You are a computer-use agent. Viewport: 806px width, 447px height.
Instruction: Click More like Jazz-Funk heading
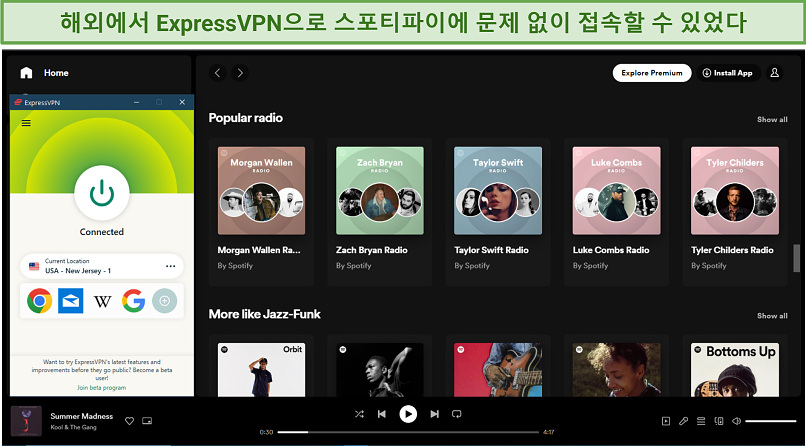coord(265,314)
